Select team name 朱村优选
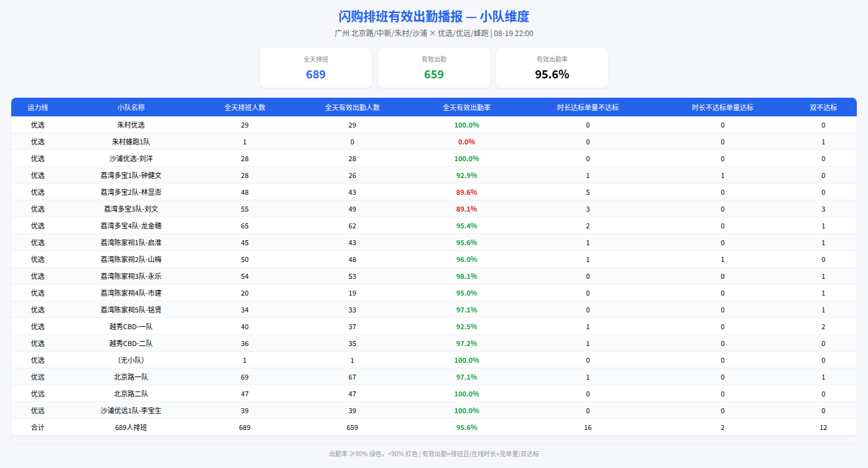 click(x=131, y=125)
